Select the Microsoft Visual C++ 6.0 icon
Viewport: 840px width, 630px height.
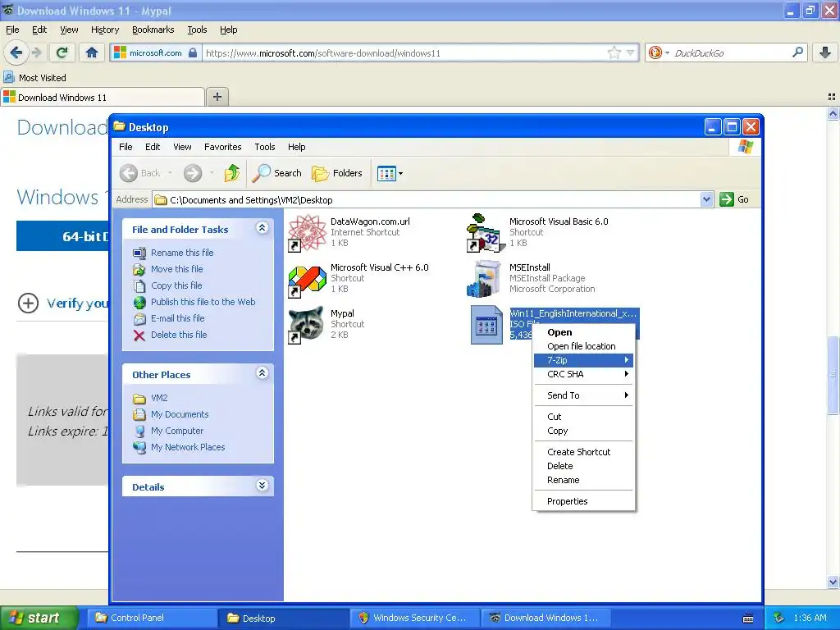coord(307,280)
